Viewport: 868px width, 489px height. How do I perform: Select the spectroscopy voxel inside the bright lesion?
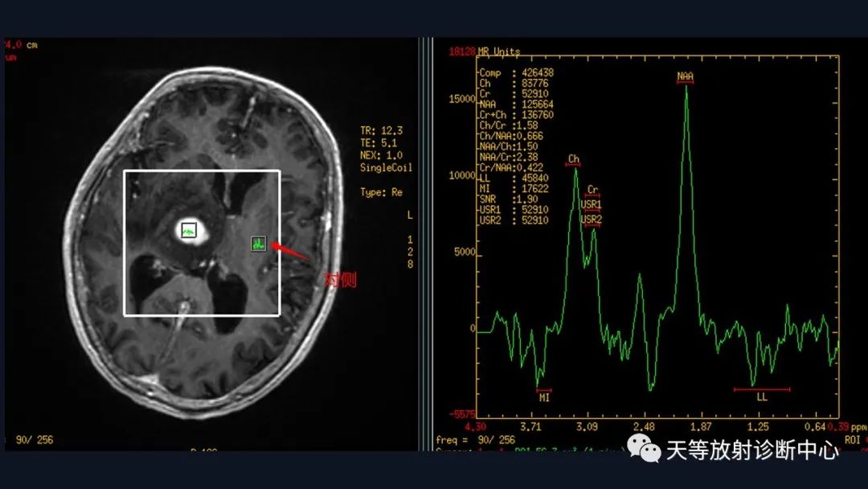[188, 230]
